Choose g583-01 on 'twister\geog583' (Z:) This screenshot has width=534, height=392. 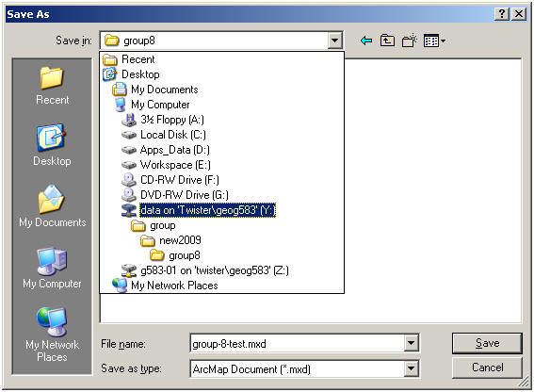pyautogui.click(x=205, y=270)
